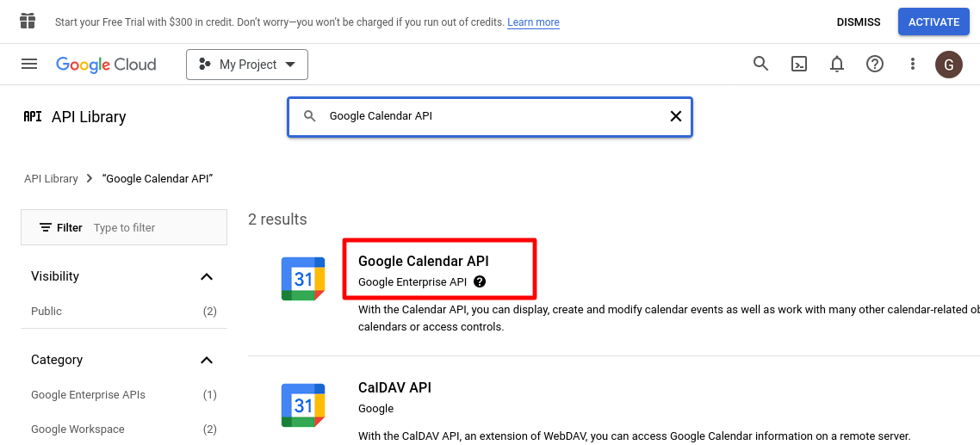Activate Cloud Shell terminal icon
980x445 pixels.
799,64
